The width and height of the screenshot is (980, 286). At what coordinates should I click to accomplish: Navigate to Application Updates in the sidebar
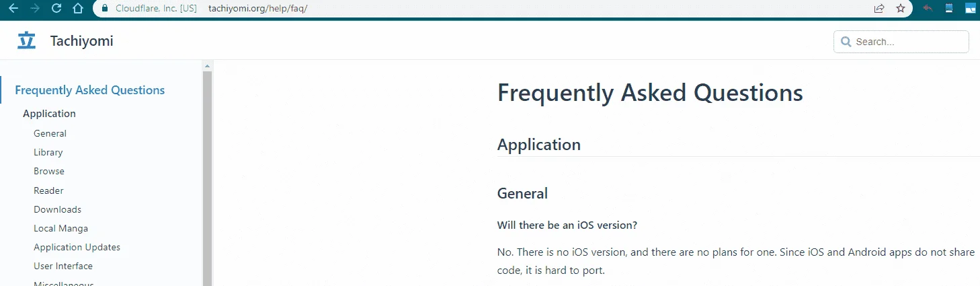tap(77, 247)
